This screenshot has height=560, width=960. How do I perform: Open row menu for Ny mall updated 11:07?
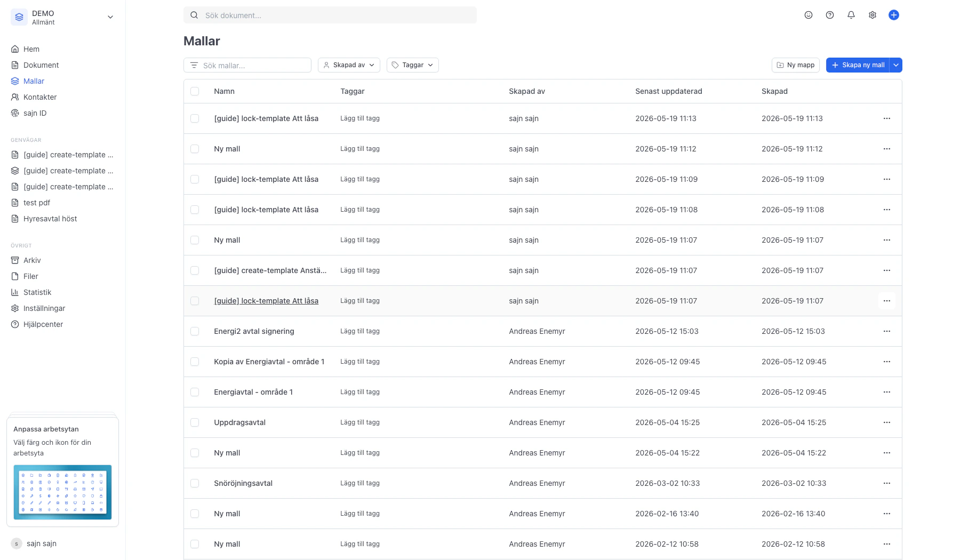click(x=887, y=240)
